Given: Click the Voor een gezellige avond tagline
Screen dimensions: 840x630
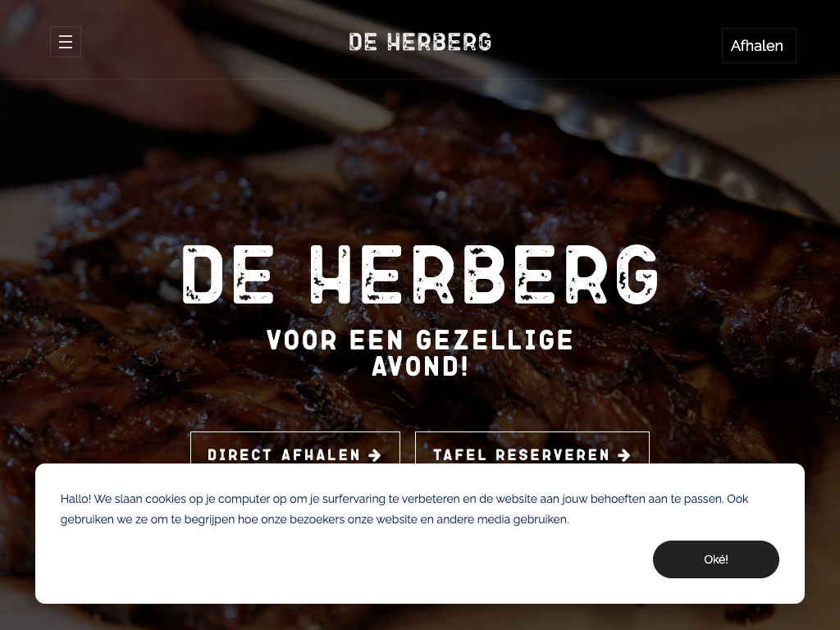Looking at the screenshot, I should tap(420, 354).
